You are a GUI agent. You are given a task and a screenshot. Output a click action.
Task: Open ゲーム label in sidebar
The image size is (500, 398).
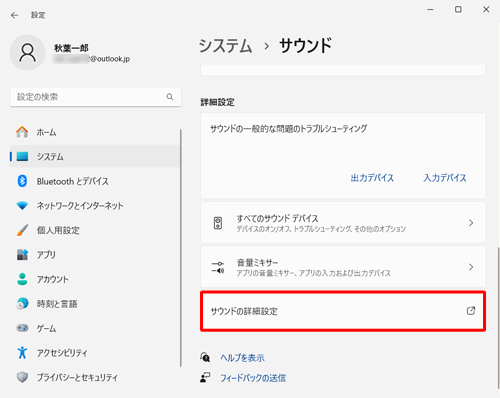(x=46, y=328)
